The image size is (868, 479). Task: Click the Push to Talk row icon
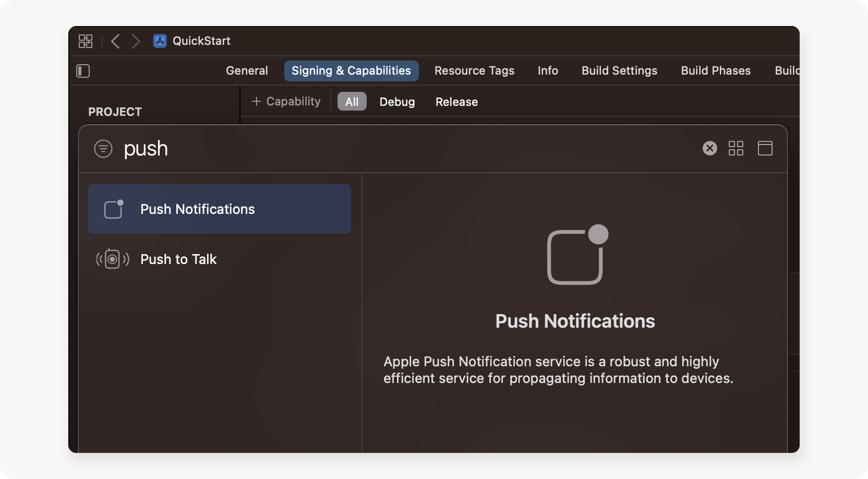113,259
